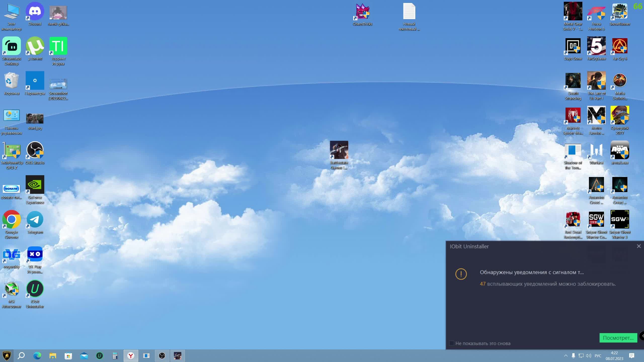
Task: Click the green 'Посмотрет...' button
Action: click(618, 338)
